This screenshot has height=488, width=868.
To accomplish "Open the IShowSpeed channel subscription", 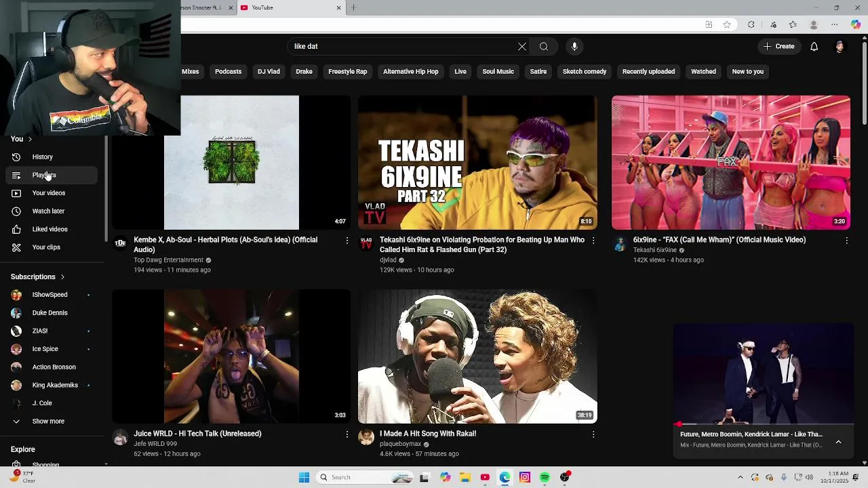I will (x=52, y=295).
